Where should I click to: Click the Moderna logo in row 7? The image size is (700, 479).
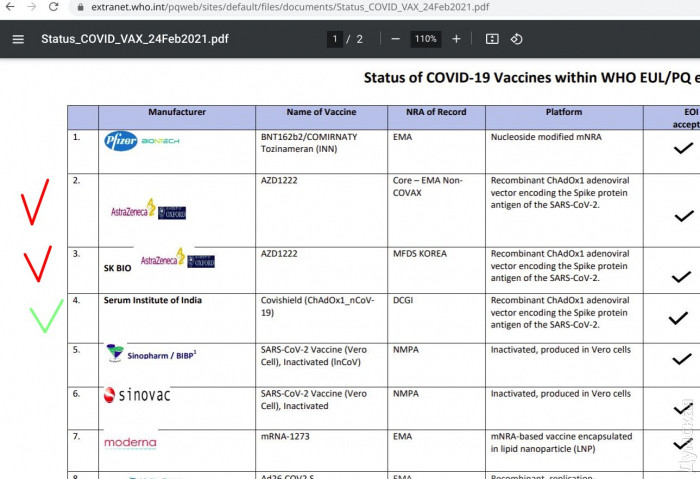(130, 442)
